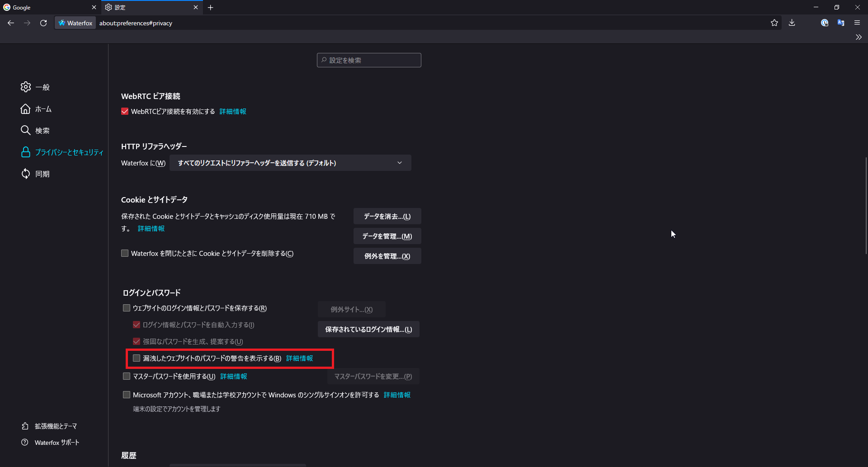Enable deleting cookies when Waterfox closes
This screenshot has width=868, height=467.
click(125, 254)
